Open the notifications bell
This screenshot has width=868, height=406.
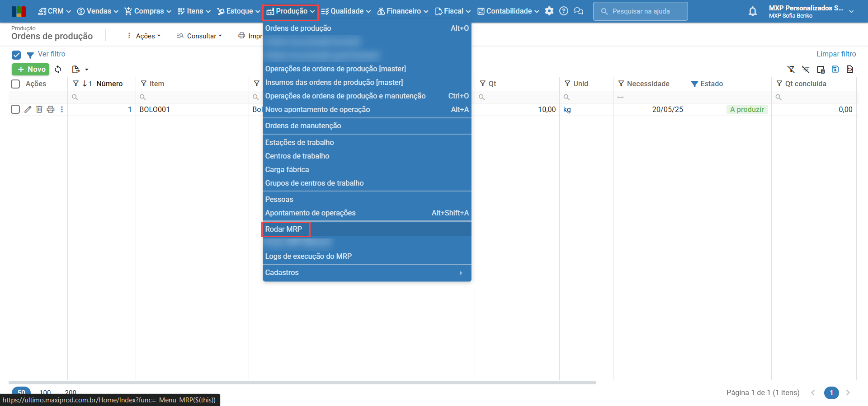pyautogui.click(x=753, y=11)
